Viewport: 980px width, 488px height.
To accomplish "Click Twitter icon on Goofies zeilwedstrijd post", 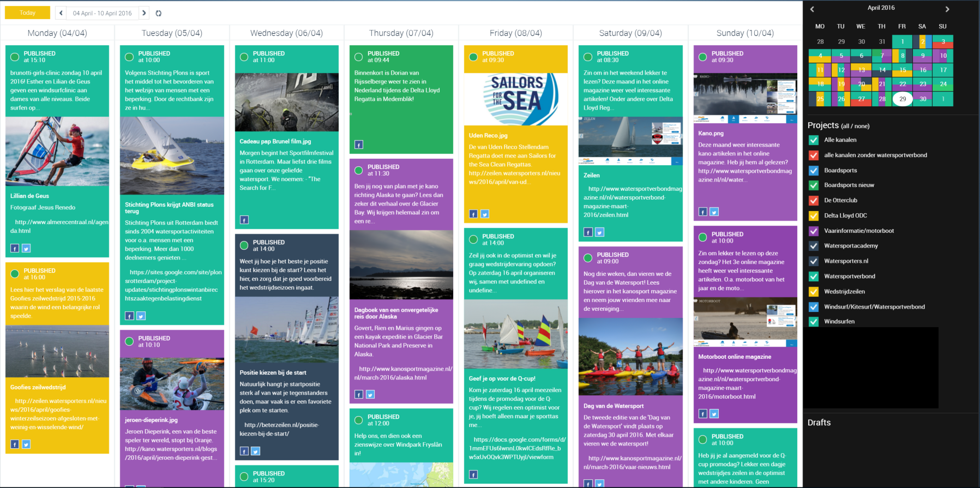I will click(x=26, y=444).
